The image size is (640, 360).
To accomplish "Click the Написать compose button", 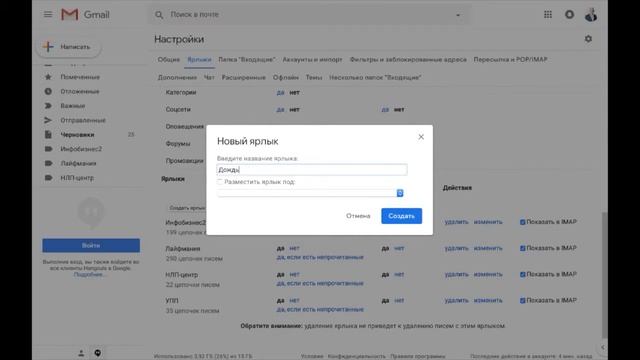I will [x=69, y=47].
